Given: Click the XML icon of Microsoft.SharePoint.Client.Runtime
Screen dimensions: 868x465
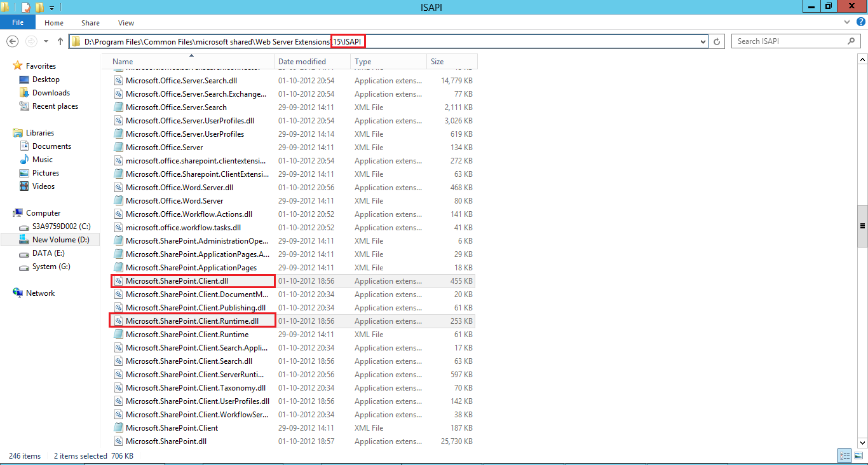Looking at the screenshot, I should pyautogui.click(x=118, y=335).
